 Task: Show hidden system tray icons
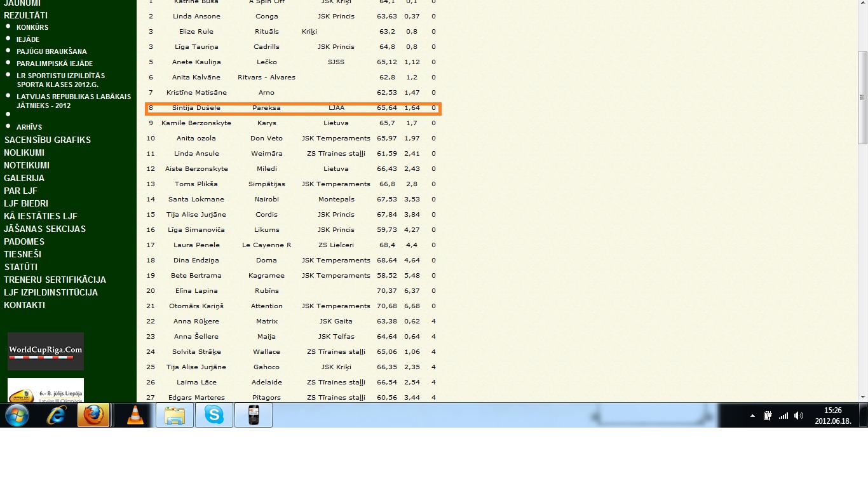(x=752, y=416)
